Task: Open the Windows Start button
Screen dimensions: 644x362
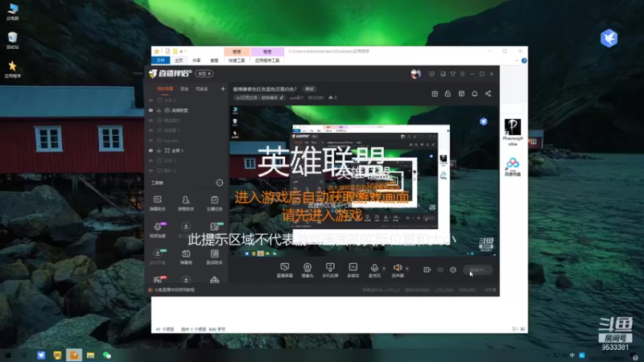Action: point(7,355)
